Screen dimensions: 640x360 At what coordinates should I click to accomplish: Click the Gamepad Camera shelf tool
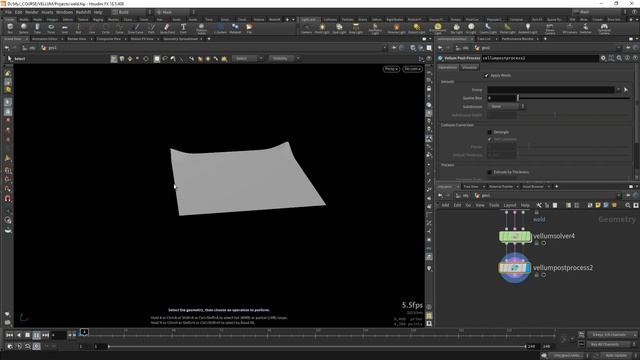click(604, 29)
